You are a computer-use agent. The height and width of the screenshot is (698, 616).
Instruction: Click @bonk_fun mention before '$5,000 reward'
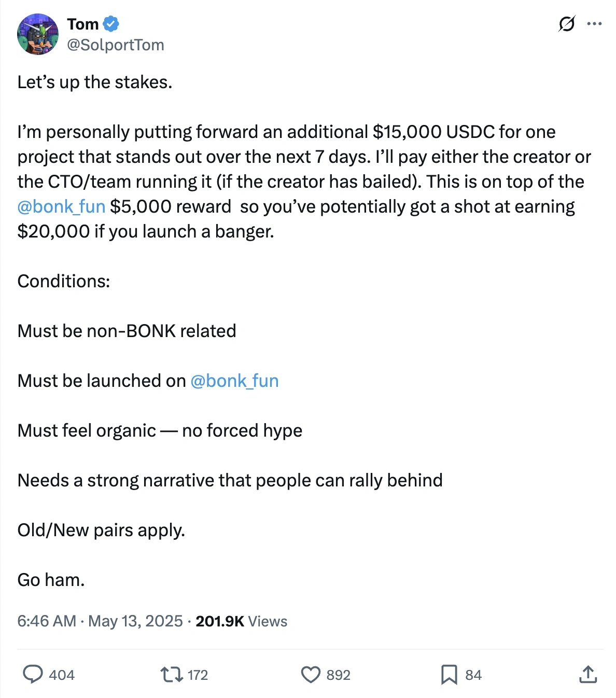click(x=61, y=206)
